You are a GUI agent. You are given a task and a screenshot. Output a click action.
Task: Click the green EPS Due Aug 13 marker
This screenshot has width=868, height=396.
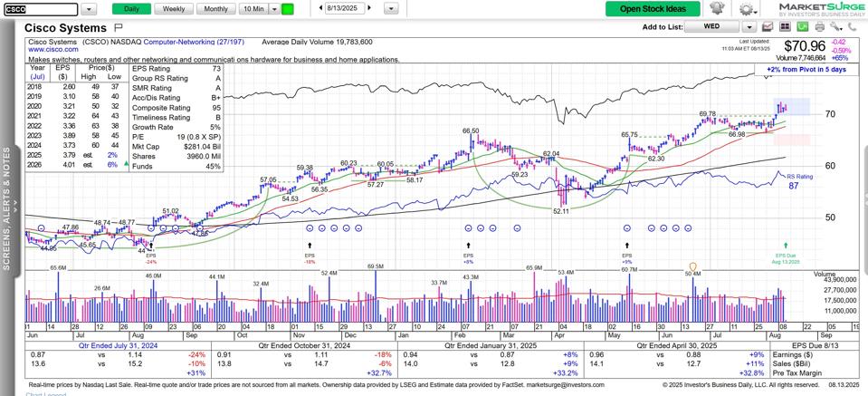(786, 245)
